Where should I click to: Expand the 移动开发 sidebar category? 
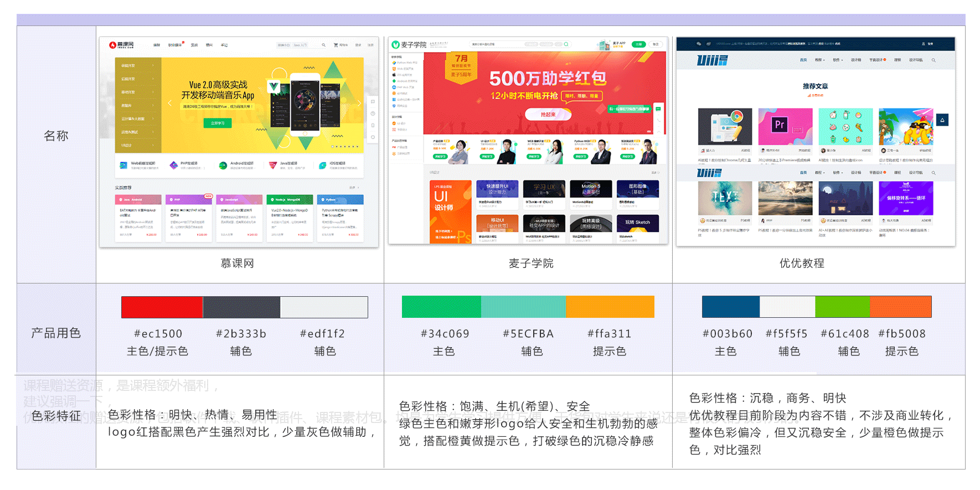point(138,92)
